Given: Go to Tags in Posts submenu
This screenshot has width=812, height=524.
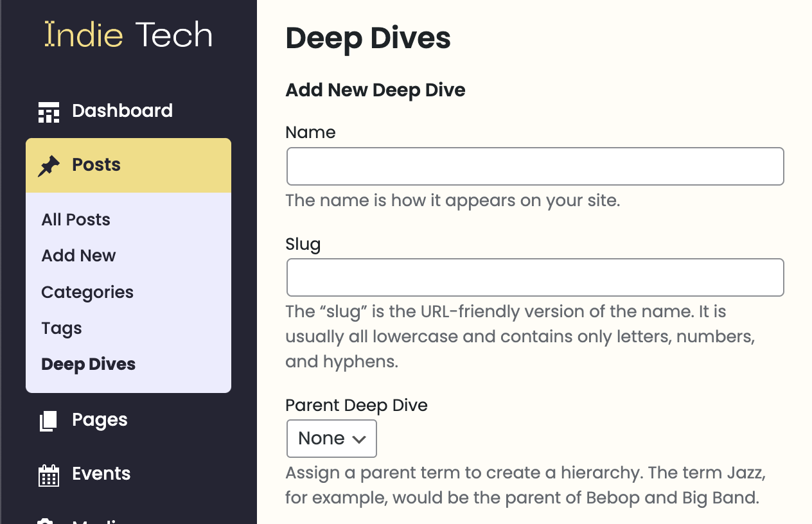Looking at the screenshot, I should [62, 328].
